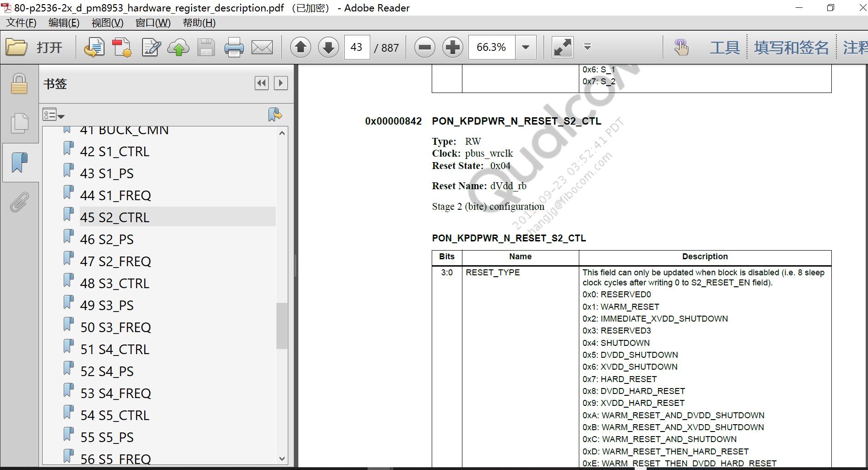868x470 pixels.
Task: Go to next page with down arrow
Action: tap(329, 47)
